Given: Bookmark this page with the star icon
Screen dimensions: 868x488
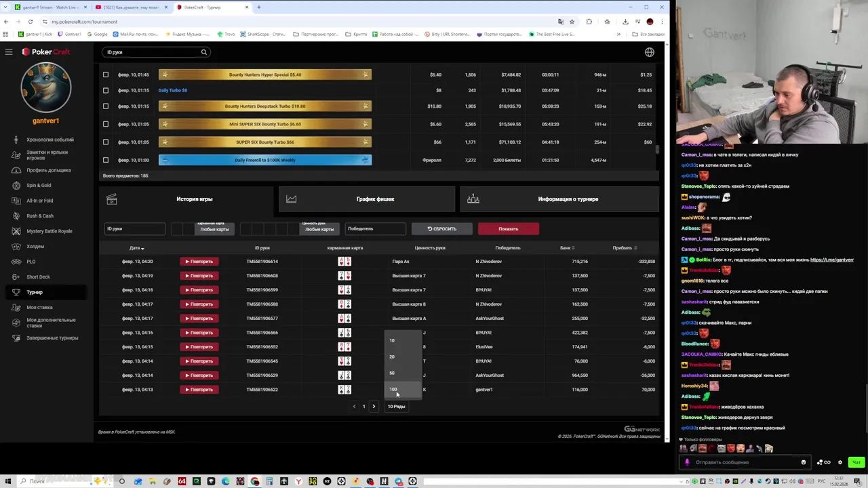Looking at the screenshot, I should pos(572,22).
